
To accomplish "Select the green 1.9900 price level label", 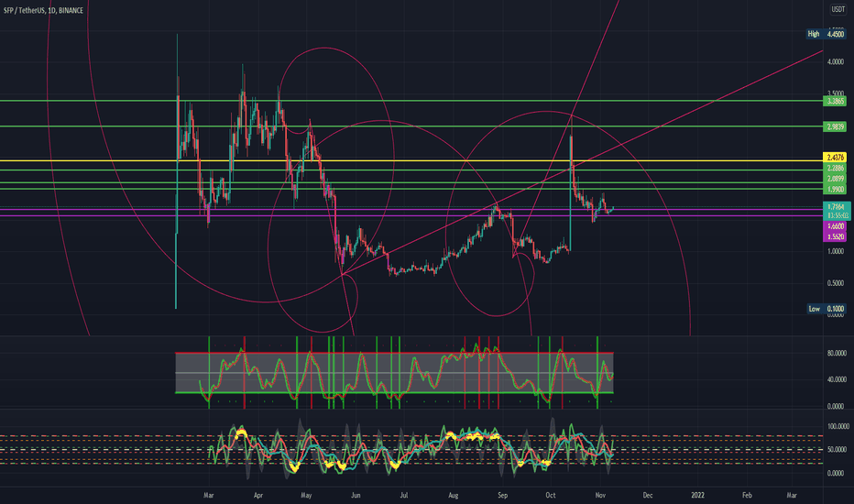I will (x=835, y=190).
